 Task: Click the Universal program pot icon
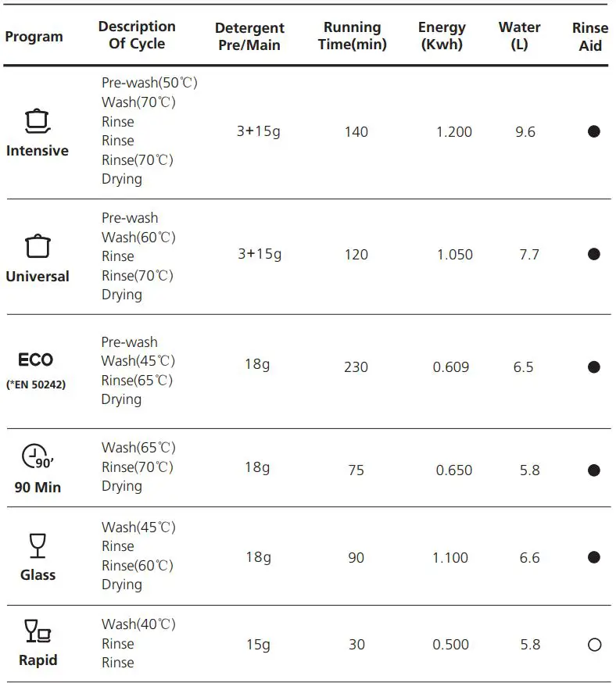click(38, 246)
